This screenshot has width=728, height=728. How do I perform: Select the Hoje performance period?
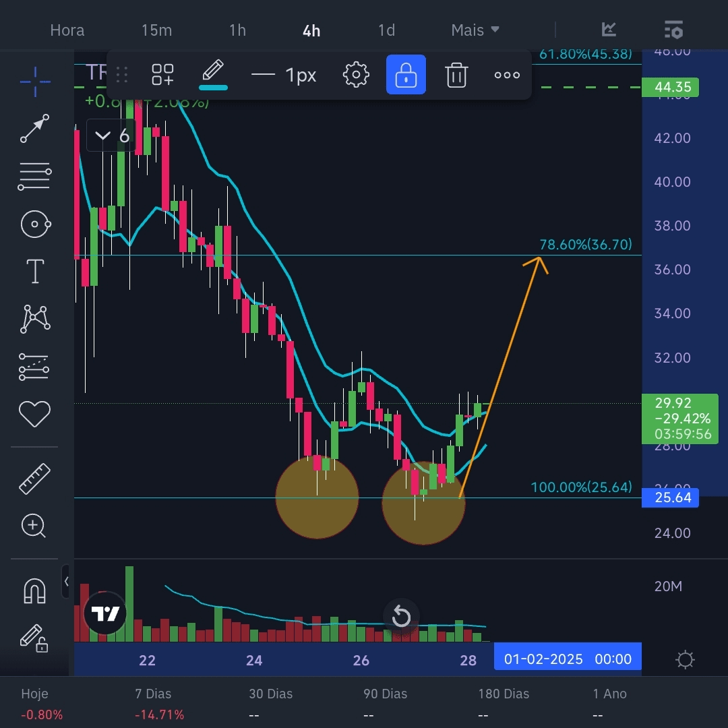[x=35, y=694]
